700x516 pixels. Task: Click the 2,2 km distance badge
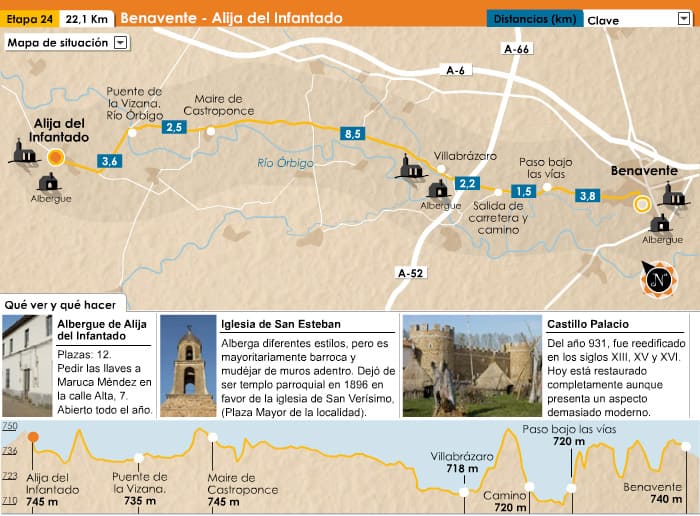(467, 183)
